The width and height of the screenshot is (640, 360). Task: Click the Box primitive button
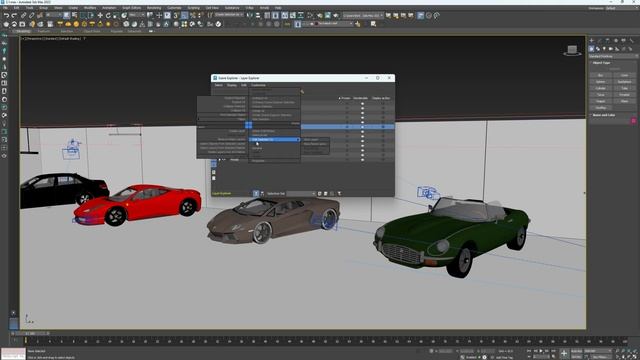pos(600,75)
